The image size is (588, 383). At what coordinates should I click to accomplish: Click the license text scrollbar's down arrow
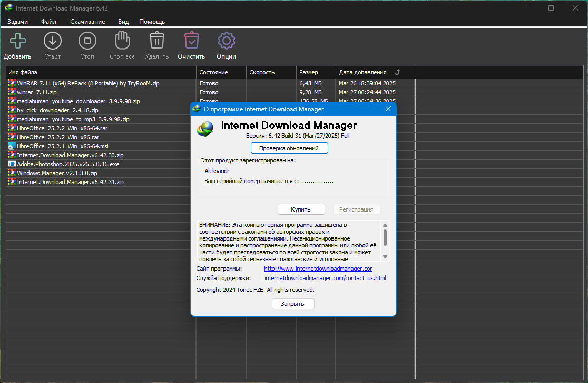tap(385, 257)
